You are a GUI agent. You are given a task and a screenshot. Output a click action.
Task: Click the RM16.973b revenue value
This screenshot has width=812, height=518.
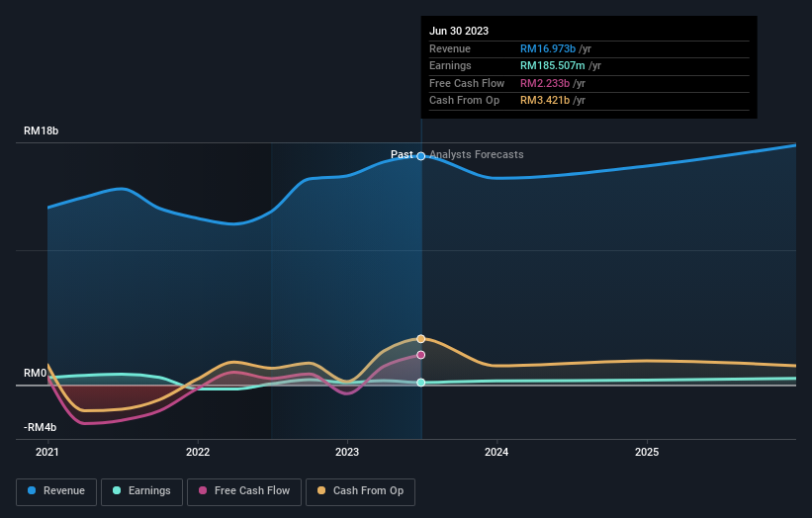[x=548, y=48]
